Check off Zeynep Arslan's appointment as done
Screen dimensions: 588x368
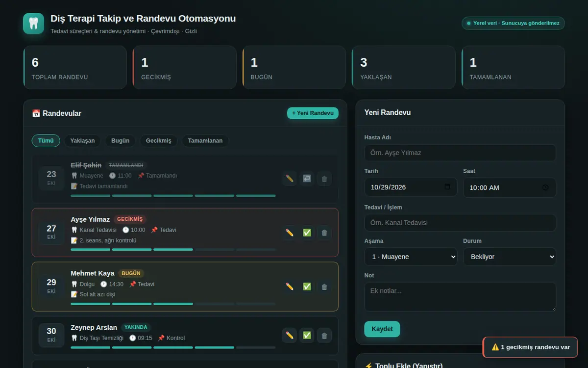tap(307, 336)
